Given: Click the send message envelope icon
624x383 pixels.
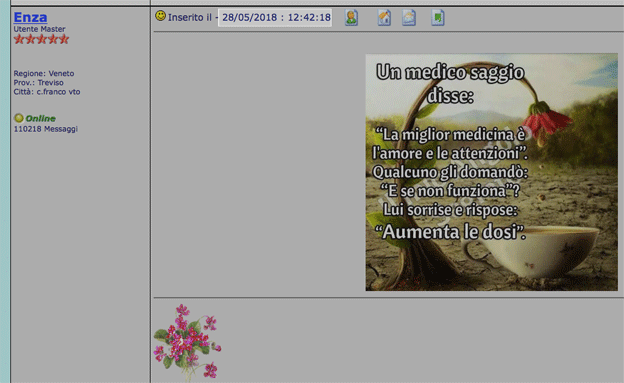Looking at the screenshot, I should point(409,18).
